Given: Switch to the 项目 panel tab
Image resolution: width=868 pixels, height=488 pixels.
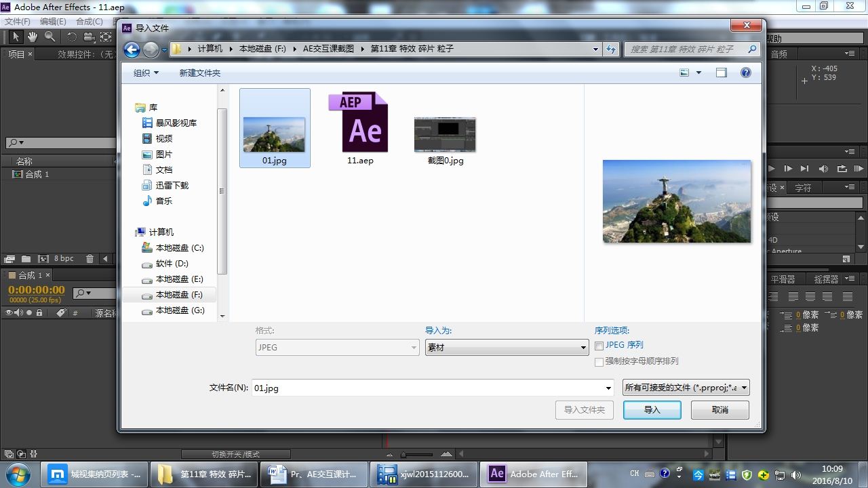Looking at the screenshot, I should [x=16, y=54].
